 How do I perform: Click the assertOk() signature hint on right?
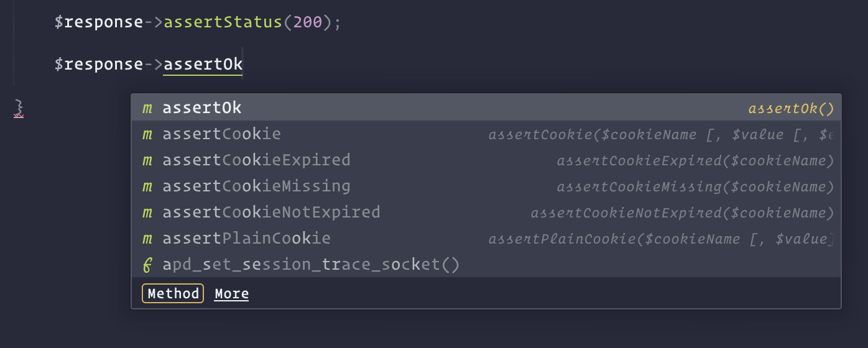791,109
